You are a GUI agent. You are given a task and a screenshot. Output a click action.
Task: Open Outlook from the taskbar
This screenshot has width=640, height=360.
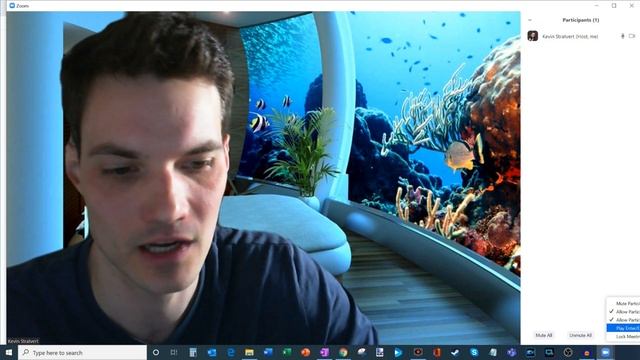(212, 352)
